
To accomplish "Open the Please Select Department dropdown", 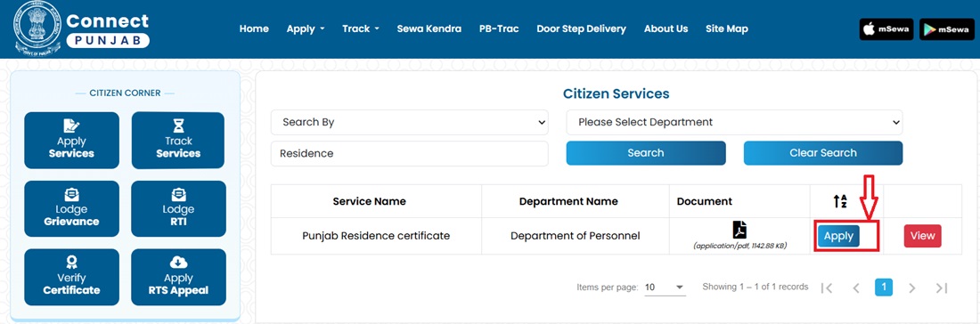I will [x=734, y=122].
